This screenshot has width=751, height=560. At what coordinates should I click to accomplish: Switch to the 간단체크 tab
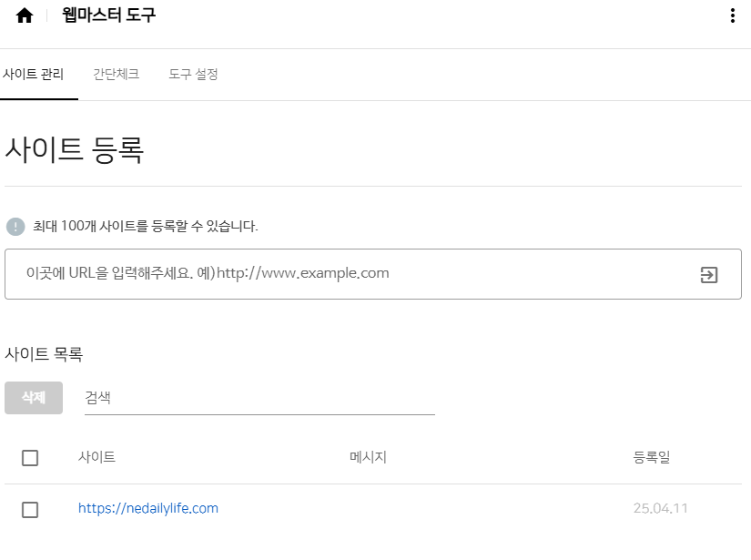[116, 75]
